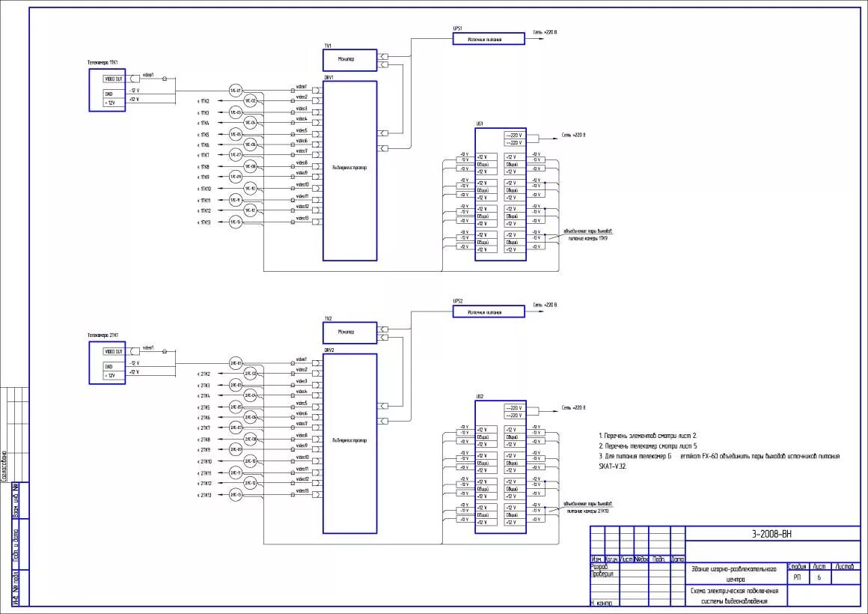The image size is (868, 614).
Task: Click the "Разраб" row label
Action: (x=599, y=567)
